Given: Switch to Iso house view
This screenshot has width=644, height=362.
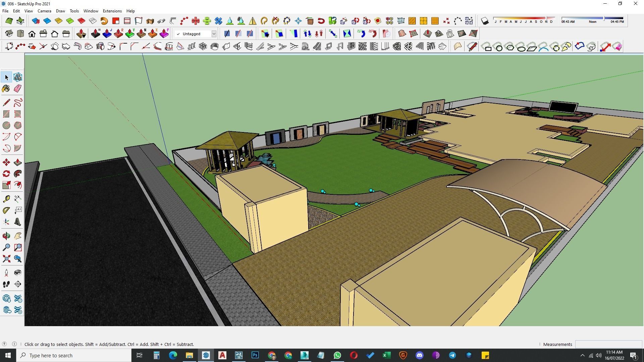Looking at the screenshot, I should (9, 34).
